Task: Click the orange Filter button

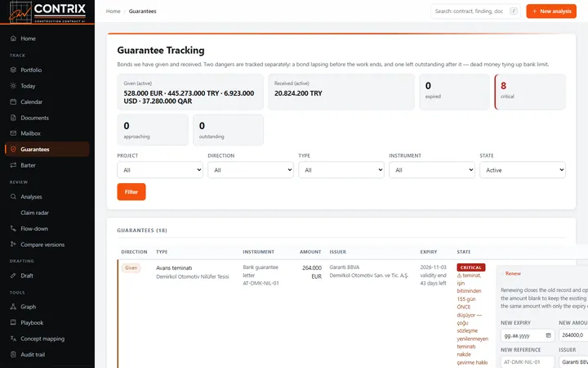Action: (131, 192)
